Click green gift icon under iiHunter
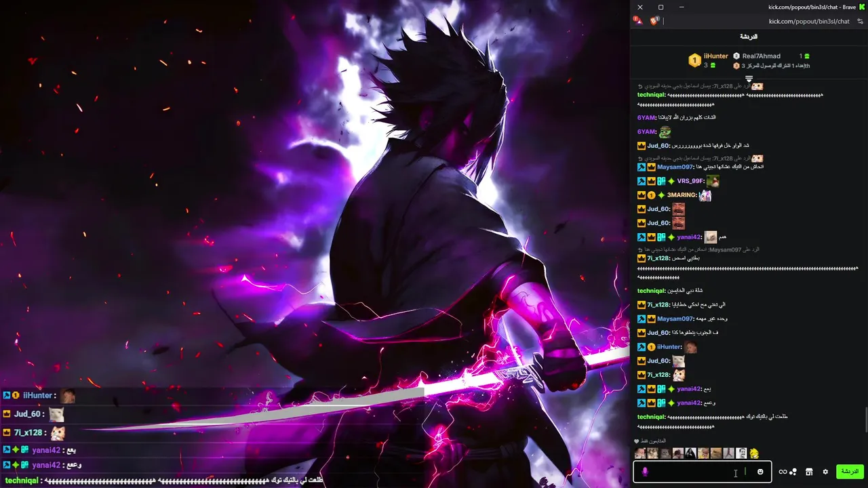The width and height of the screenshot is (868, 488). (713, 65)
